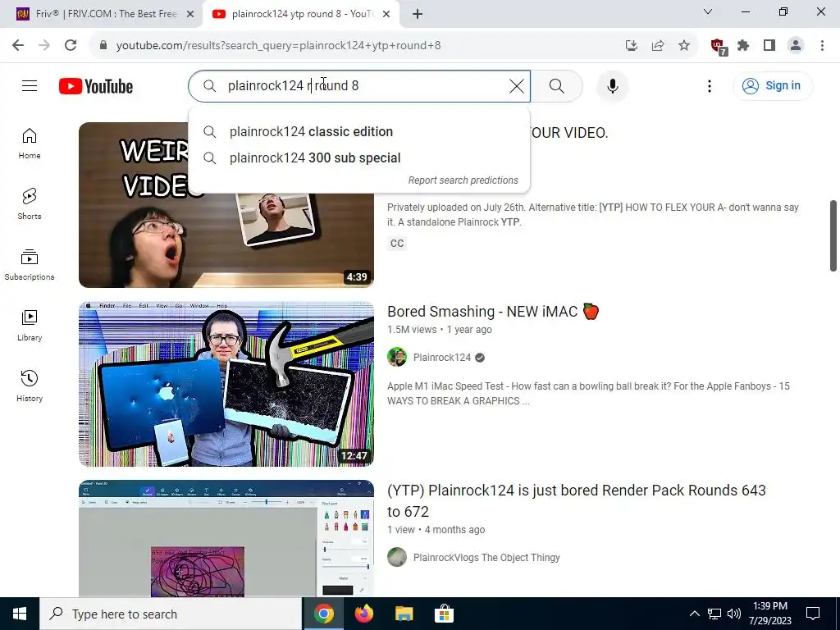Expand the tab search dropdown chevron
The image size is (840, 630).
pyautogui.click(x=708, y=11)
